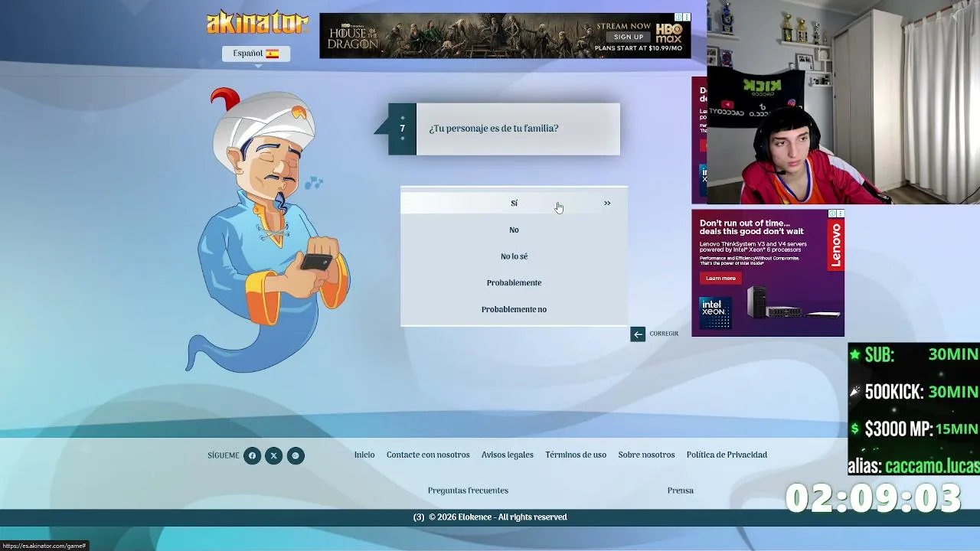Viewport: 980px width, 551px height.
Task: Click the CORREGIR label
Action: pos(664,334)
